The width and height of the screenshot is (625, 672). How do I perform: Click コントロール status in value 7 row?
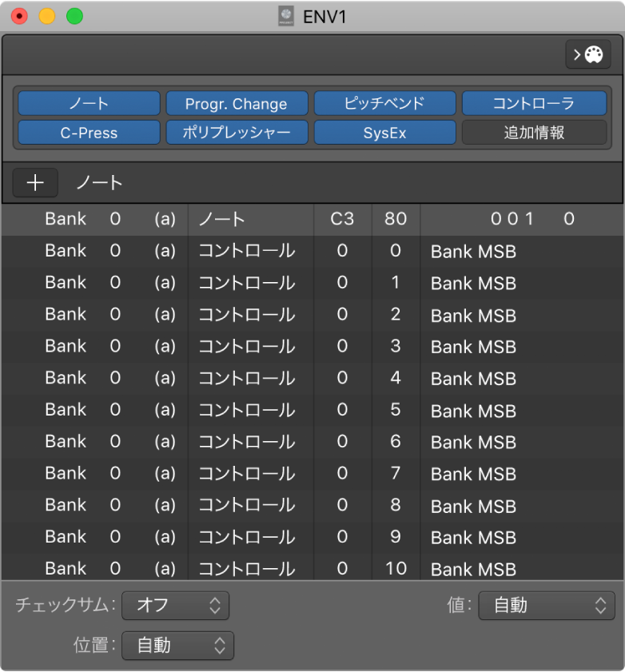(x=247, y=474)
